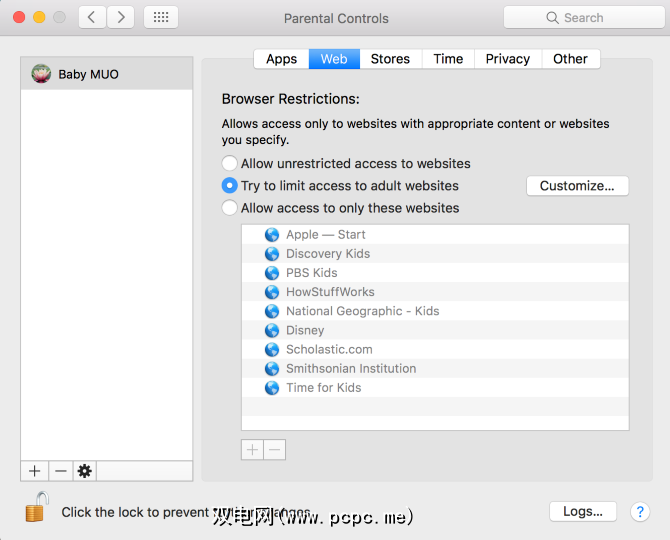Open the Logs... button

point(583,511)
